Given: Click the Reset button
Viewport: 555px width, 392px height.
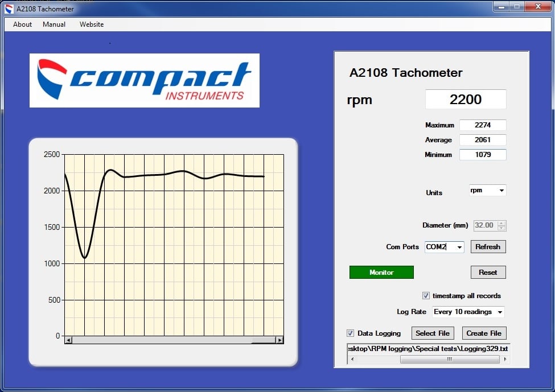Looking at the screenshot, I should point(488,273).
